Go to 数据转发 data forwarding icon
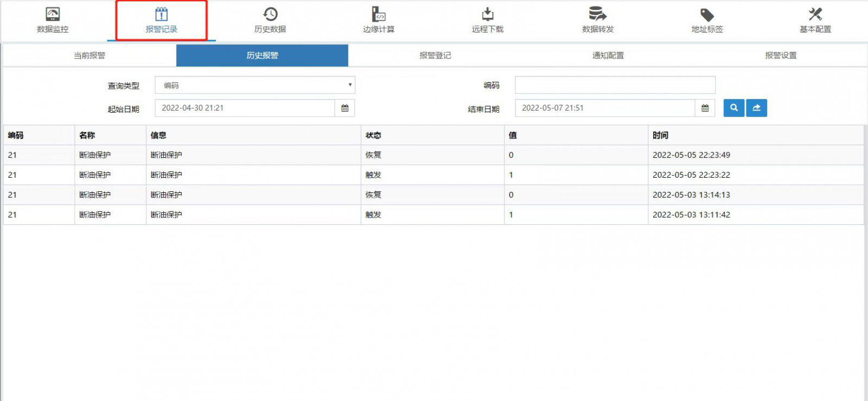868x401 pixels. pos(598,15)
